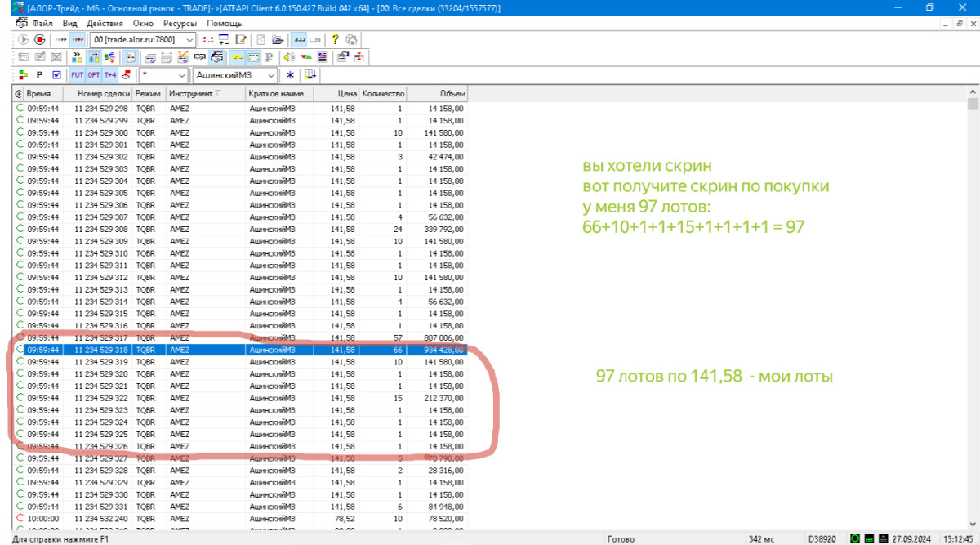The image size is (980, 545).
Task: Toggle the OPT options filter button
Action: 94,75
